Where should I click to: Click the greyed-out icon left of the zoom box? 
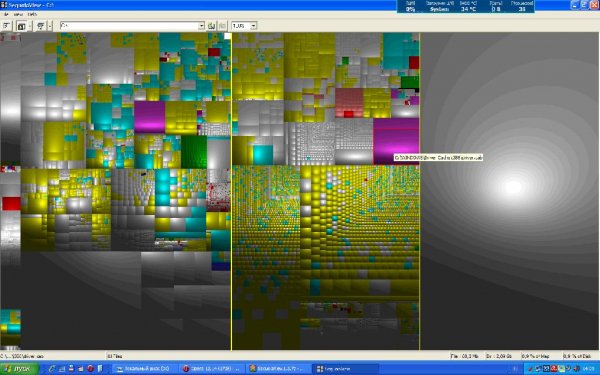click(222, 26)
